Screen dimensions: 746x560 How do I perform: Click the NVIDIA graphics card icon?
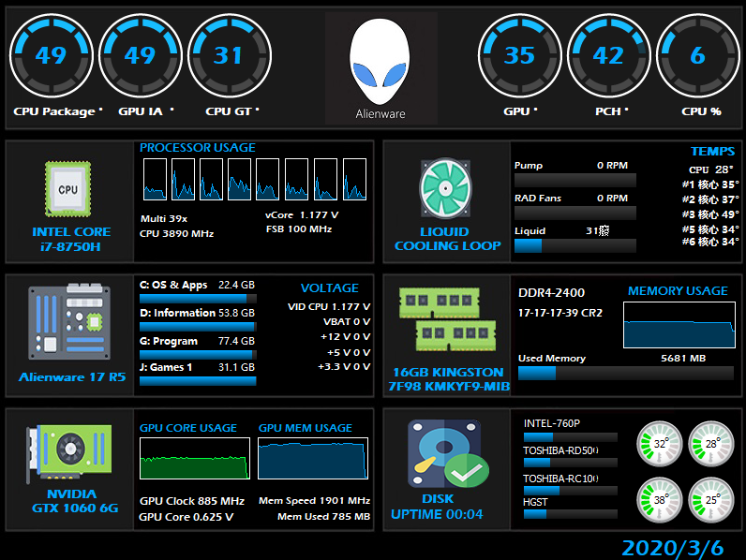pos(69,453)
